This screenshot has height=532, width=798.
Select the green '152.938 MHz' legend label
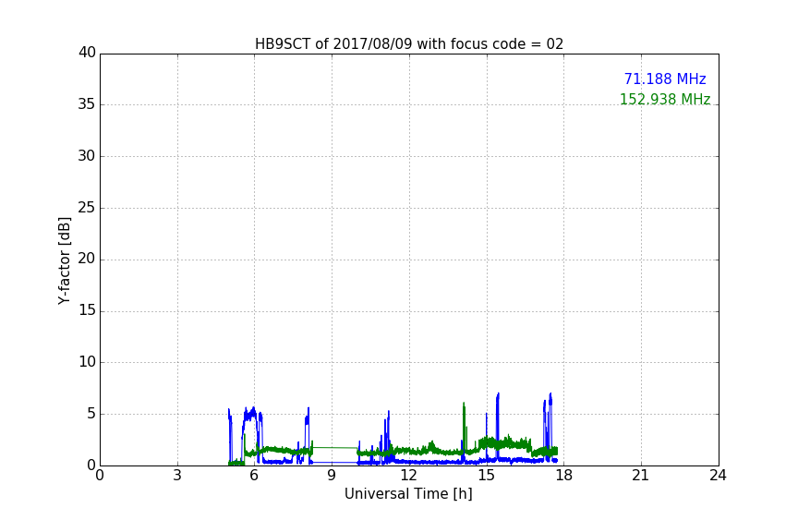[665, 99]
